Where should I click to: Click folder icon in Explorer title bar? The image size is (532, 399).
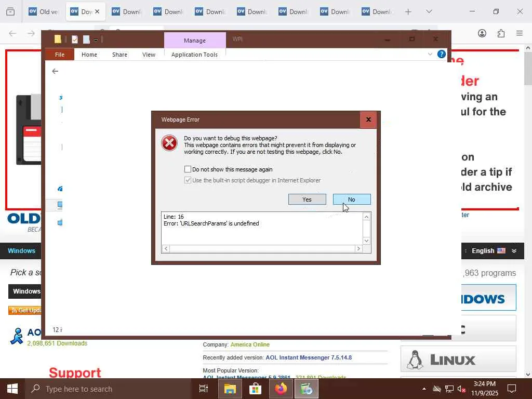[58, 39]
